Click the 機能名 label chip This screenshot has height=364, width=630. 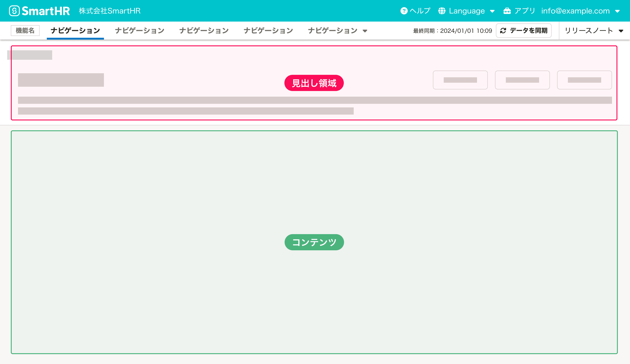click(x=25, y=30)
